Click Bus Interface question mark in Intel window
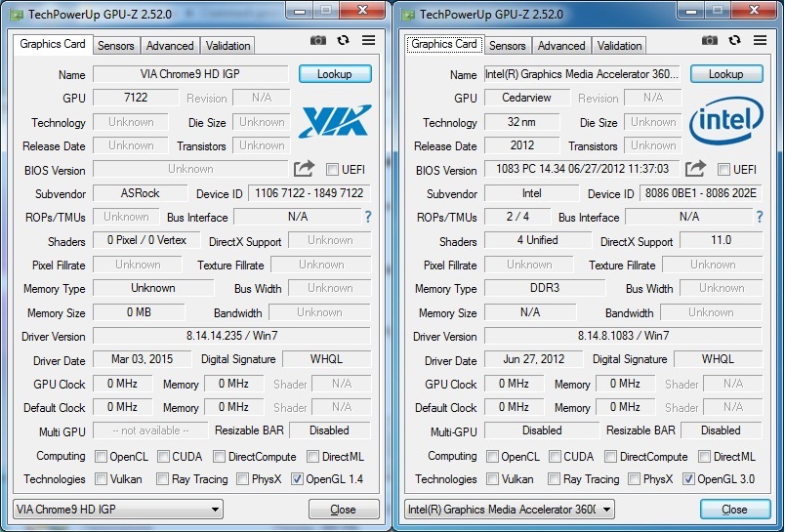The image size is (785, 532). point(760,217)
